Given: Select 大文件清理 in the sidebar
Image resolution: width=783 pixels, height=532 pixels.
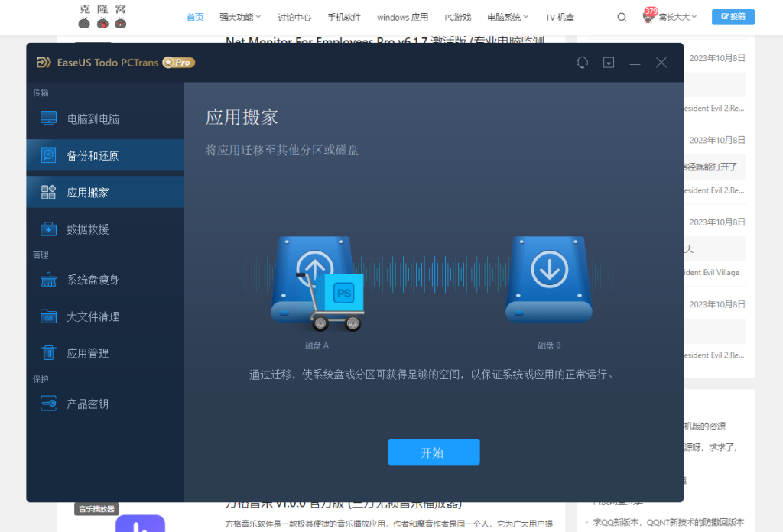Looking at the screenshot, I should pos(106,316).
